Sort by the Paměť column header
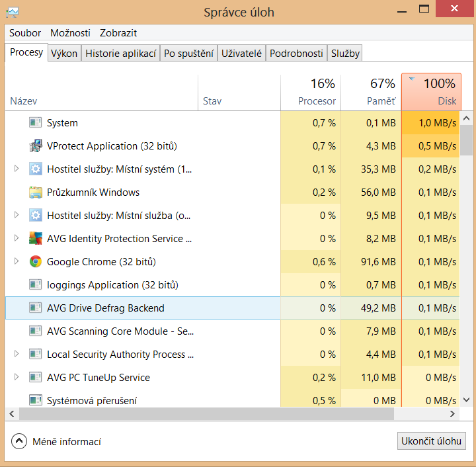The image size is (476, 467). [371, 93]
